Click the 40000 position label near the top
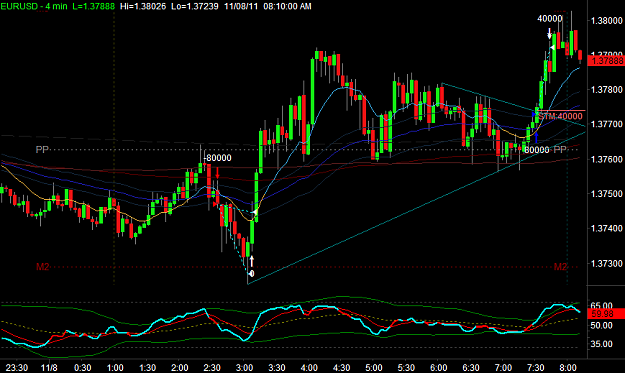The image size is (625, 373). (x=550, y=19)
